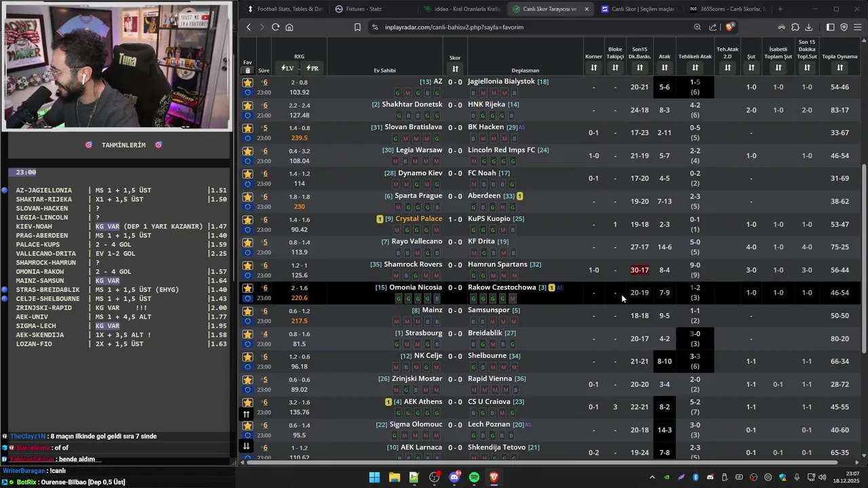Click the share icon in address bar

pos(713,27)
